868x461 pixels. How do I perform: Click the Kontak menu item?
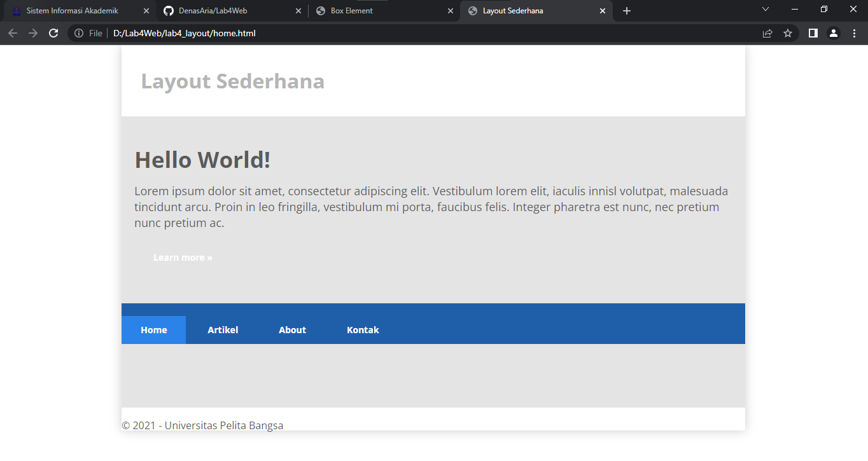[363, 329]
